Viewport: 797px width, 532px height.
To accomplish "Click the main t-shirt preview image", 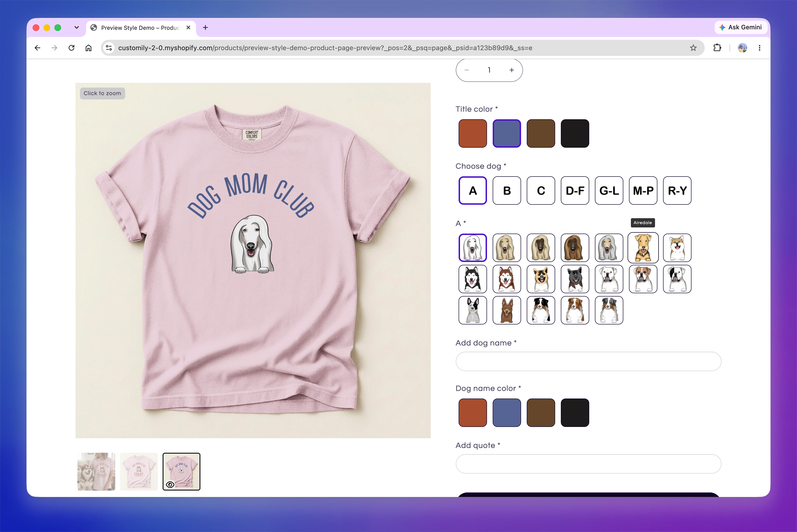I will pyautogui.click(x=253, y=261).
